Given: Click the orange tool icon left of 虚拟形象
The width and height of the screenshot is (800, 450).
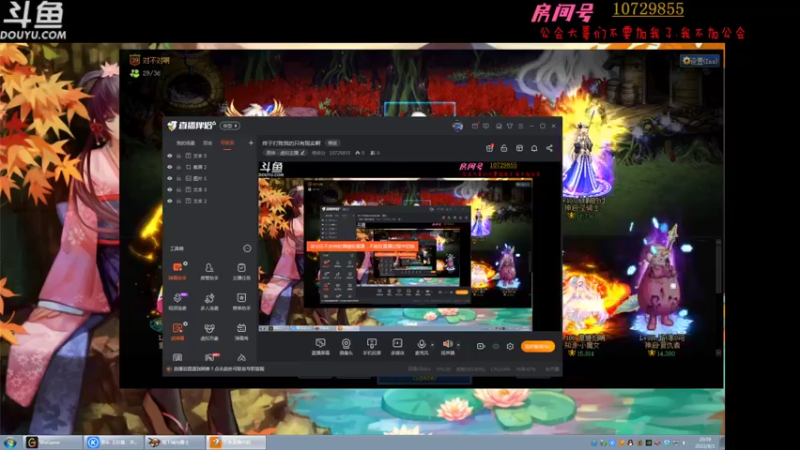Looking at the screenshot, I should (178, 331).
